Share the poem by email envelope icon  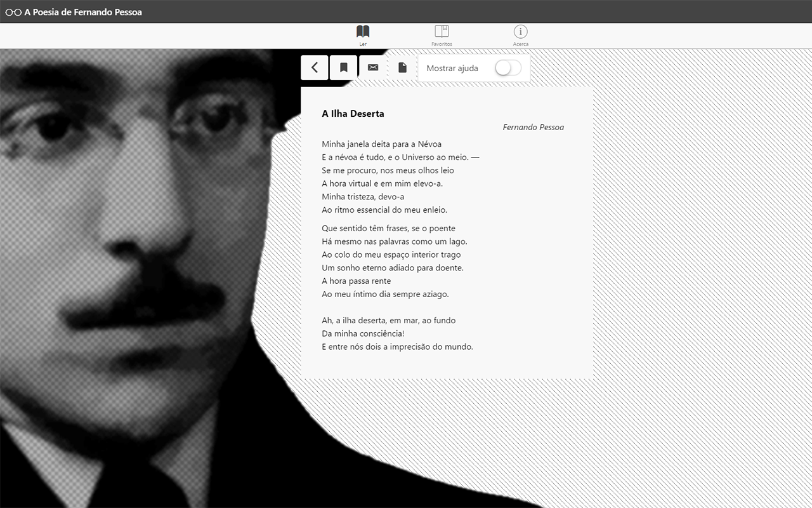tap(373, 67)
